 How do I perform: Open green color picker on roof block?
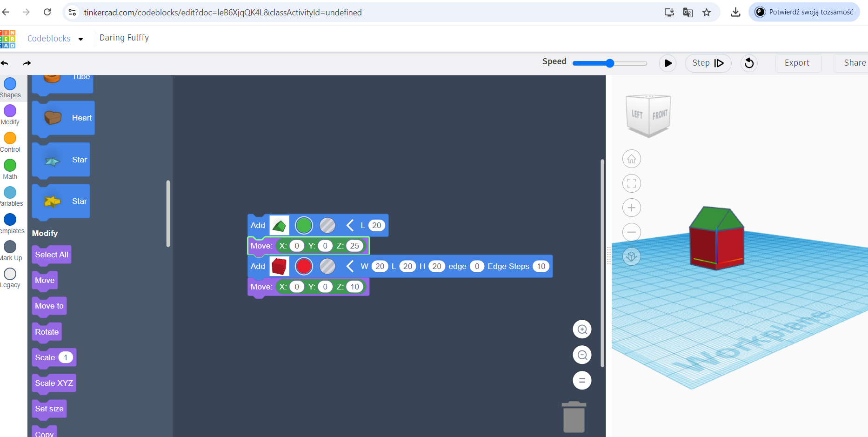304,226
